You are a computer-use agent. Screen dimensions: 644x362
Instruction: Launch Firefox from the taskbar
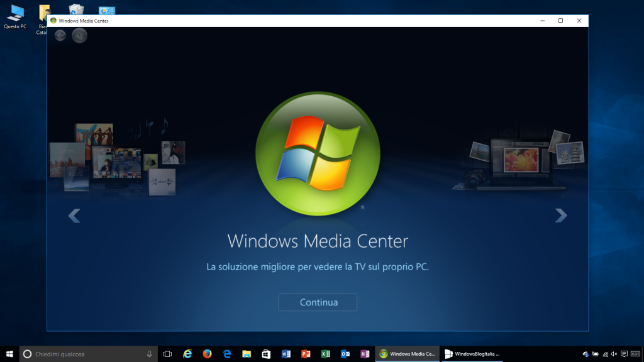[207, 354]
